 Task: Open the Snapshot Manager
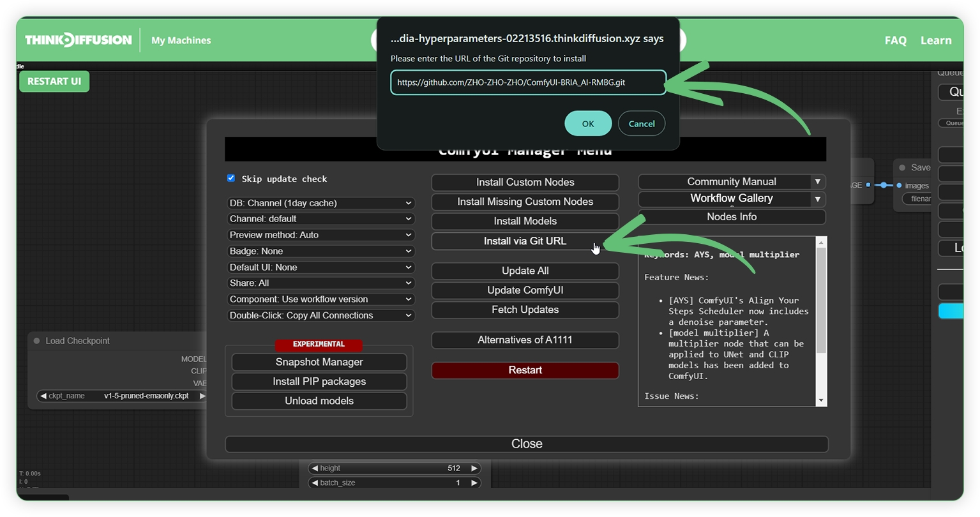(x=319, y=362)
